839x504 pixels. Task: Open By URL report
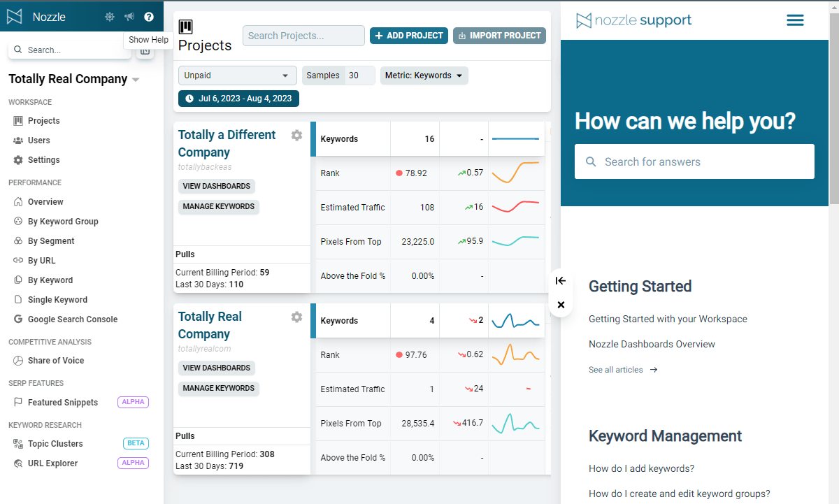click(x=41, y=261)
